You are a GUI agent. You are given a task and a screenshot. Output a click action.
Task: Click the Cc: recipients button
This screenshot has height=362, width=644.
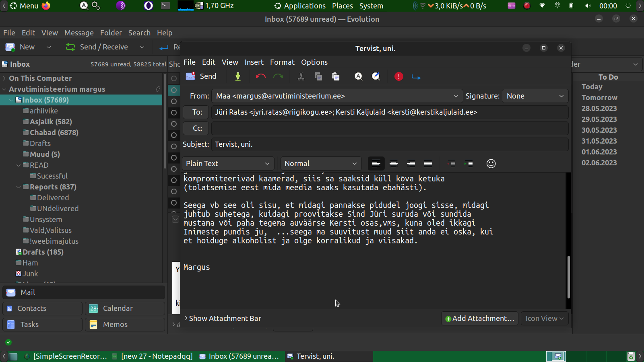pos(196,128)
